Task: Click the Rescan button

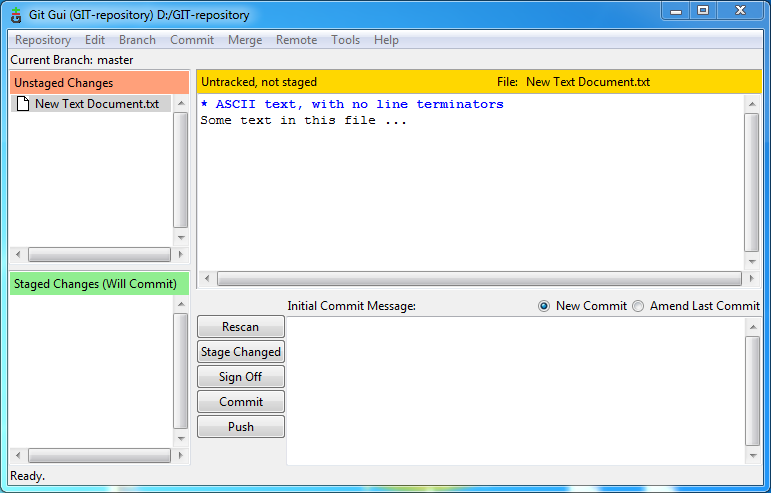Action: coord(240,327)
